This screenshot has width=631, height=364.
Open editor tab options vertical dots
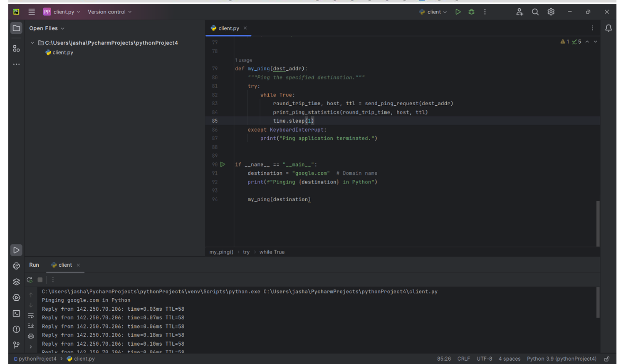point(593,28)
